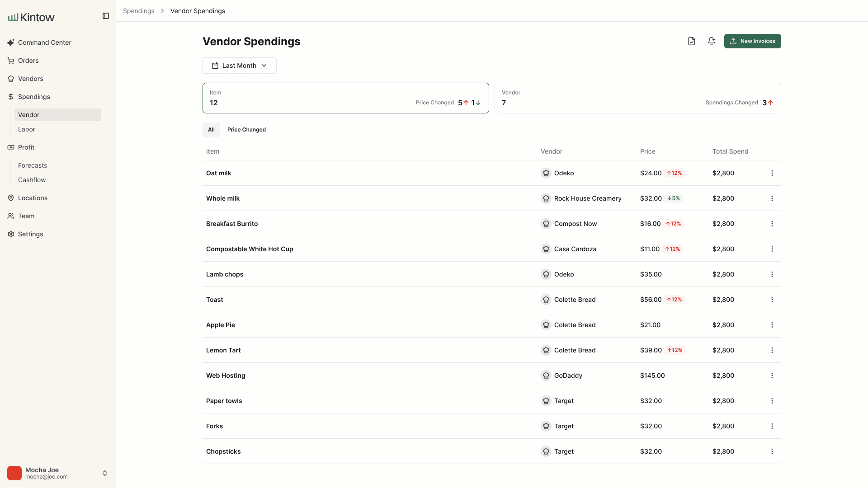Viewport: 868px width, 488px height.
Task: Open the Last Month date dropdown
Action: pos(239,66)
